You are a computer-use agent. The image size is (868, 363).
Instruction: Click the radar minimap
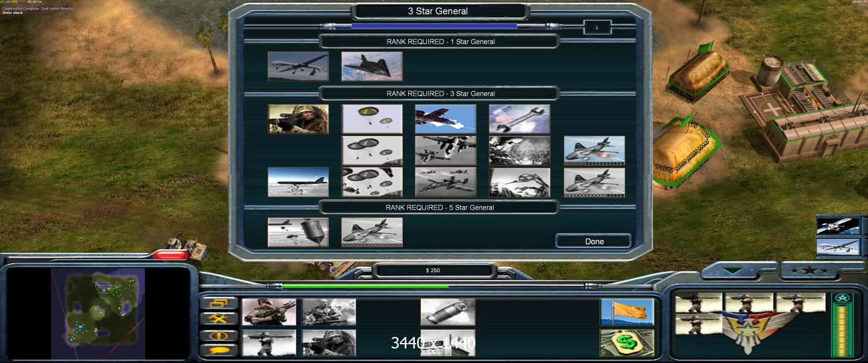point(98,313)
